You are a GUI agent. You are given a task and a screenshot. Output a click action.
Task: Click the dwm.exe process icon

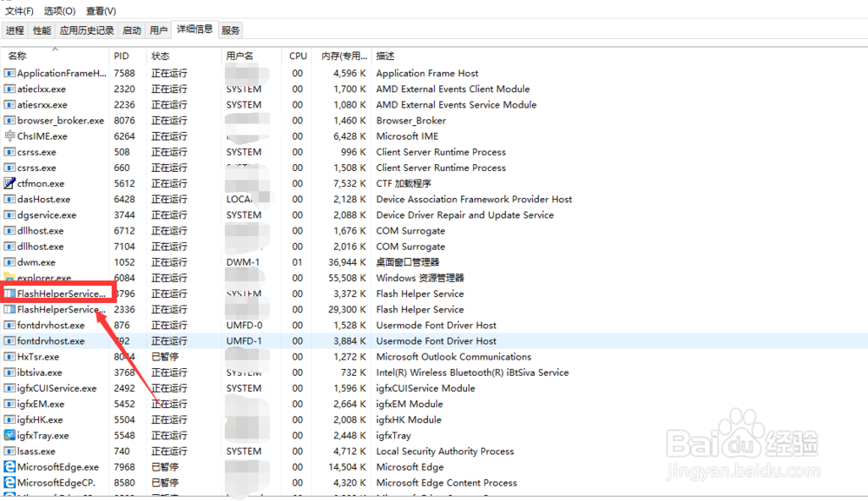10,262
